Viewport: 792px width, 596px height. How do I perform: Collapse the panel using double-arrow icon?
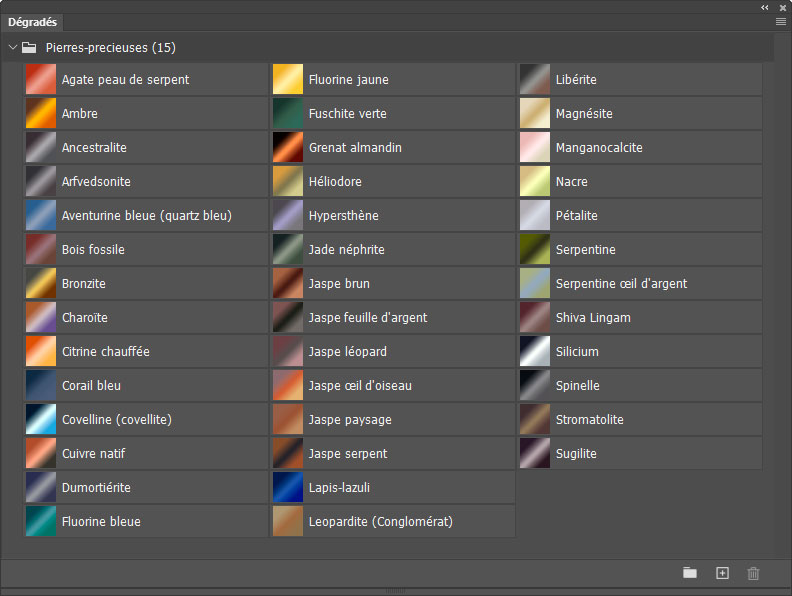[x=766, y=7]
